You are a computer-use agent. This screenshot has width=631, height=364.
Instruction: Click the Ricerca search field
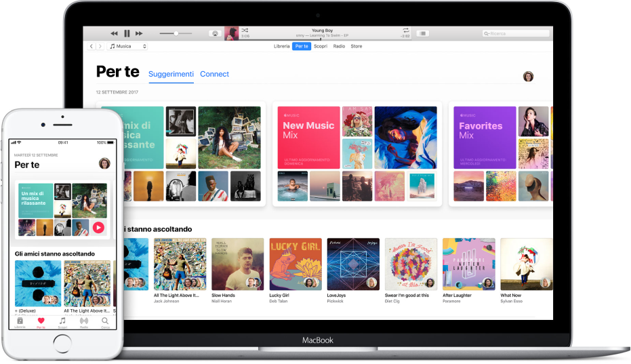516,33
